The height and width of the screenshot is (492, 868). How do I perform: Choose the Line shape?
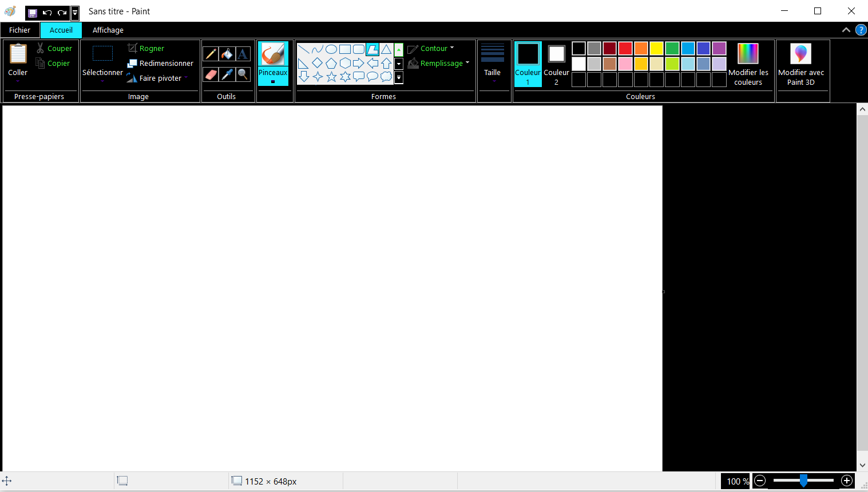click(303, 49)
